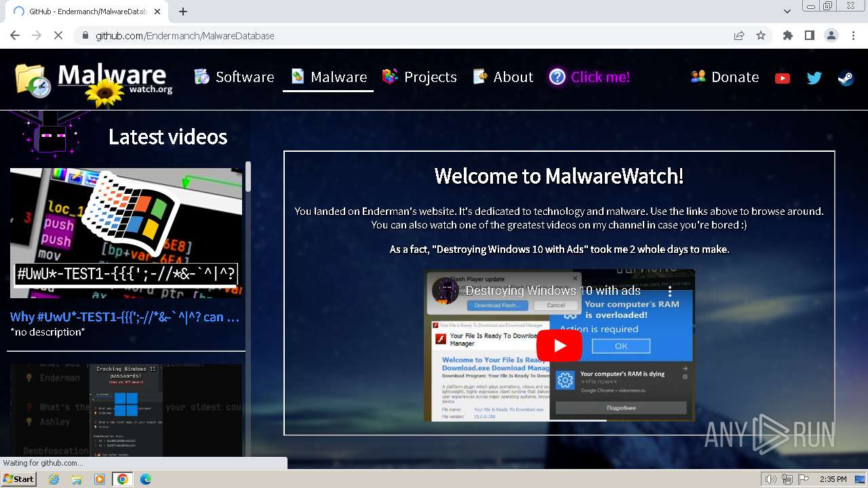This screenshot has width=868, height=488.
Task: Select the GitHub Endermanch/MalwareDatabase tab
Action: pyautogui.click(x=86, y=12)
